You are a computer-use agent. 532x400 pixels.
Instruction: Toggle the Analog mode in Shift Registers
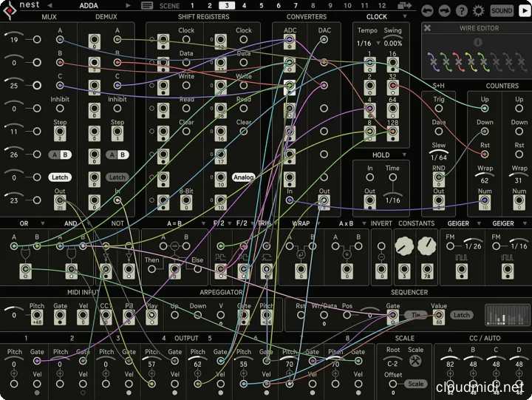[x=243, y=177]
